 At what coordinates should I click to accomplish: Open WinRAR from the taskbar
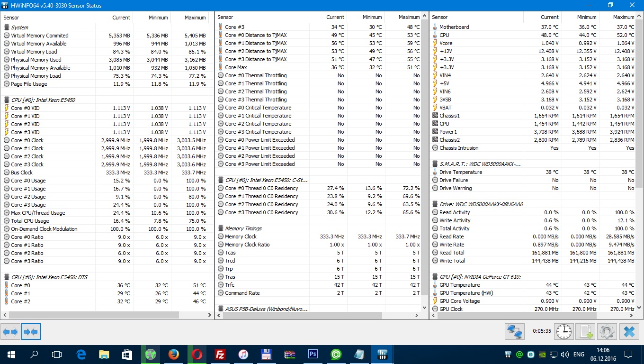pyautogui.click(x=289, y=354)
